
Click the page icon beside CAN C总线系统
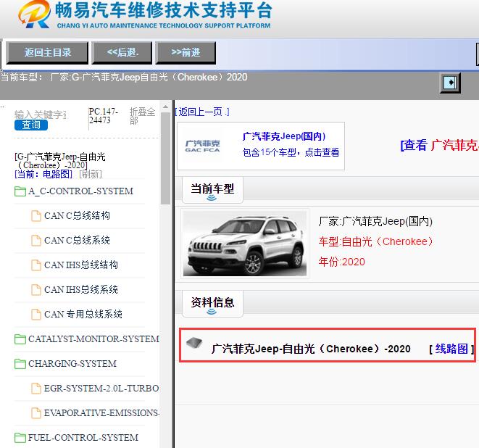point(36,241)
